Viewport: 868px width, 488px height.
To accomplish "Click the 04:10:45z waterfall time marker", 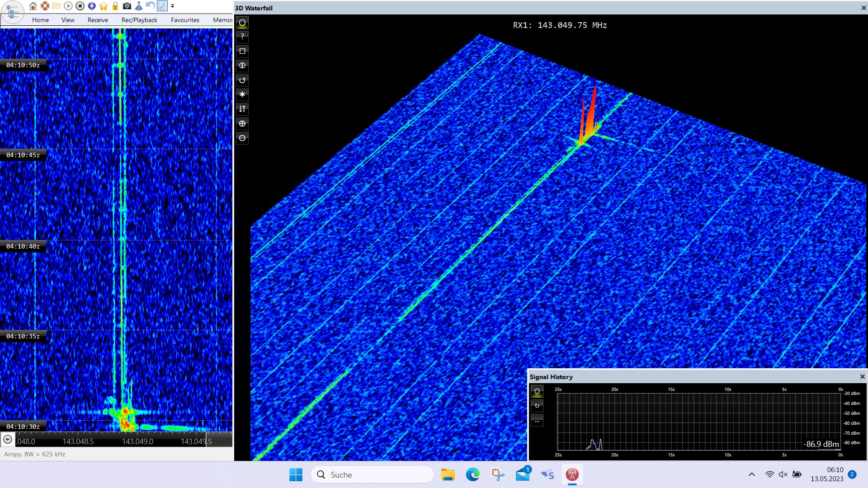I will click(x=23, y=155).
